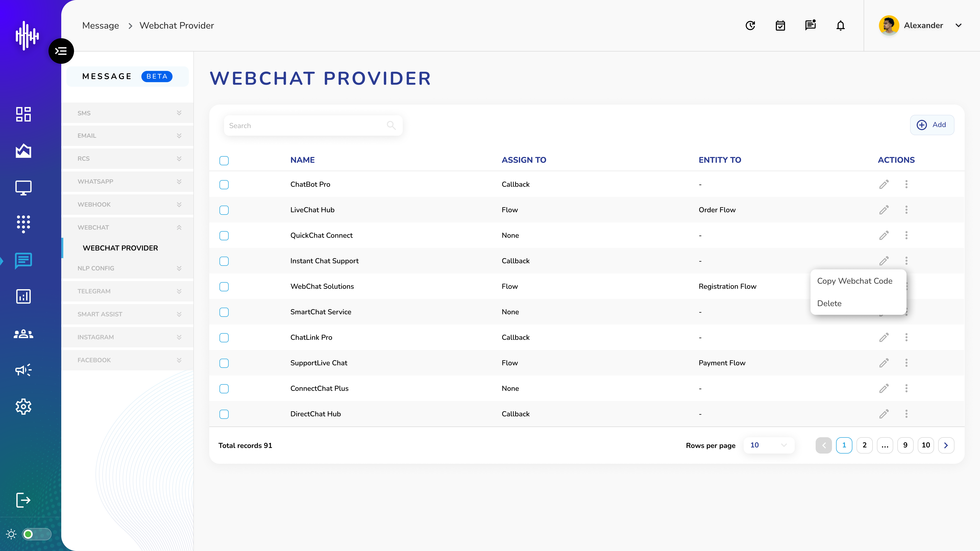Edit the LiveChat Hub row
Viewport: 980px width, 551px height.
tap(884, 210)
